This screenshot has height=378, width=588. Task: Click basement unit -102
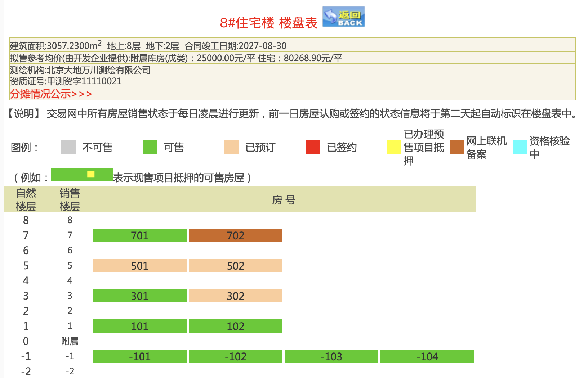pos(236,356)
